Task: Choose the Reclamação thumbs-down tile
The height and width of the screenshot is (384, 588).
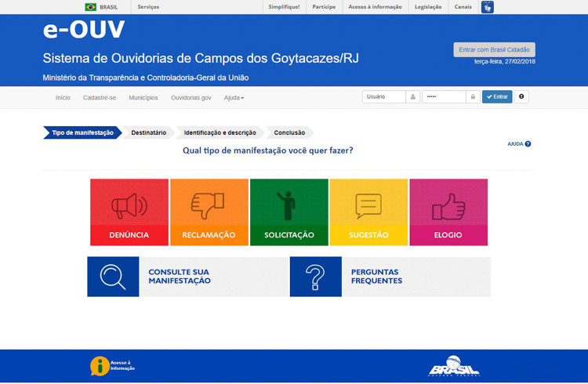Action: pos(209,212)
